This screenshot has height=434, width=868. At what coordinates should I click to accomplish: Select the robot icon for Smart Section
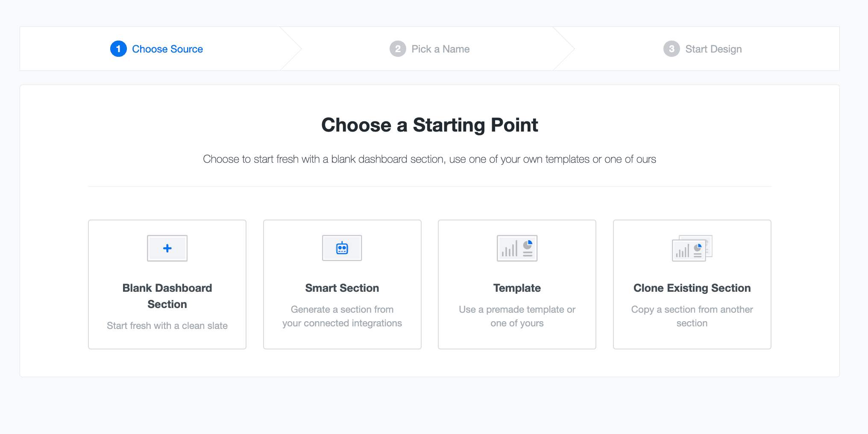[342, 248]
